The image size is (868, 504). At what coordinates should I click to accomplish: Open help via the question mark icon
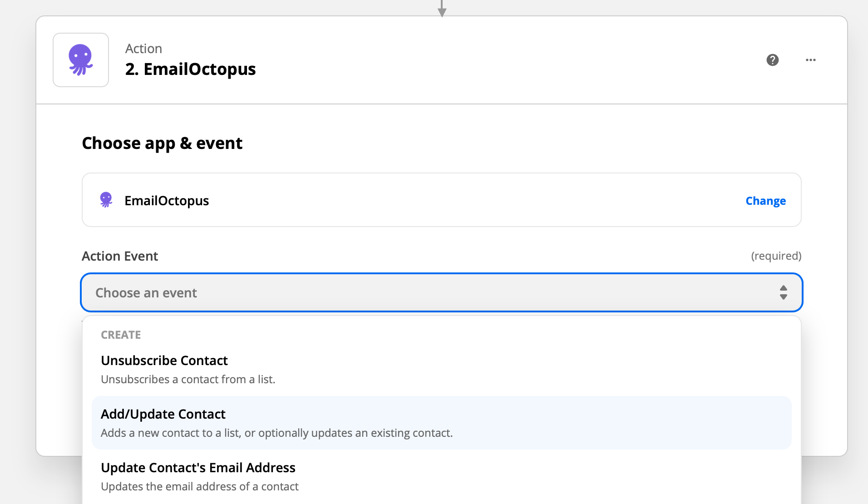[x=773, y=59]
